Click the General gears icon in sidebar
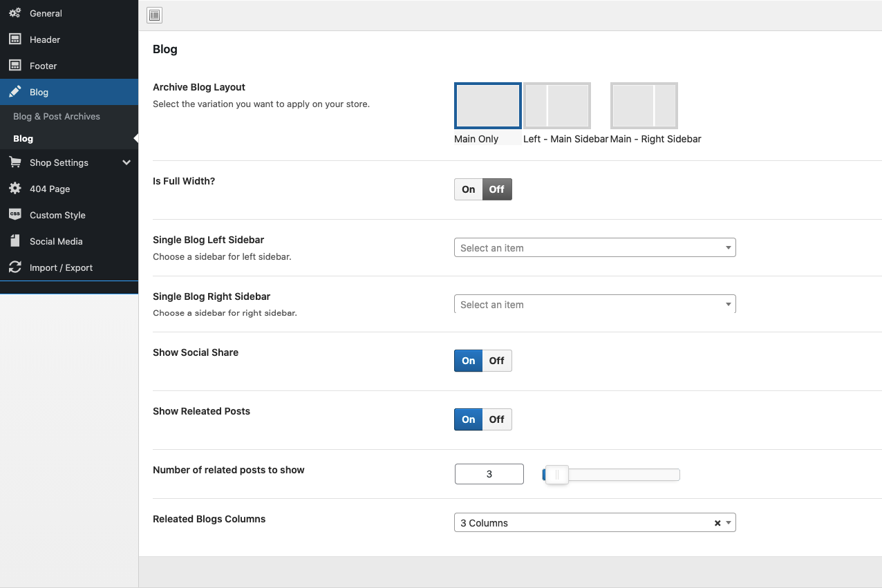 pyautogui.click(x=15, y=13)
